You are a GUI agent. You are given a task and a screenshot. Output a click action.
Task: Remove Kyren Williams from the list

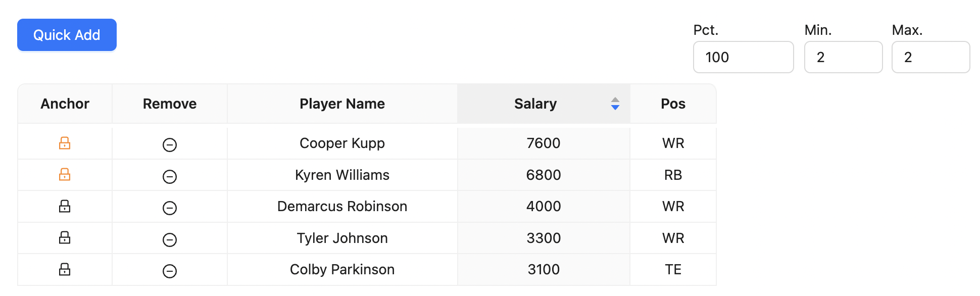[x=170, y=176]
